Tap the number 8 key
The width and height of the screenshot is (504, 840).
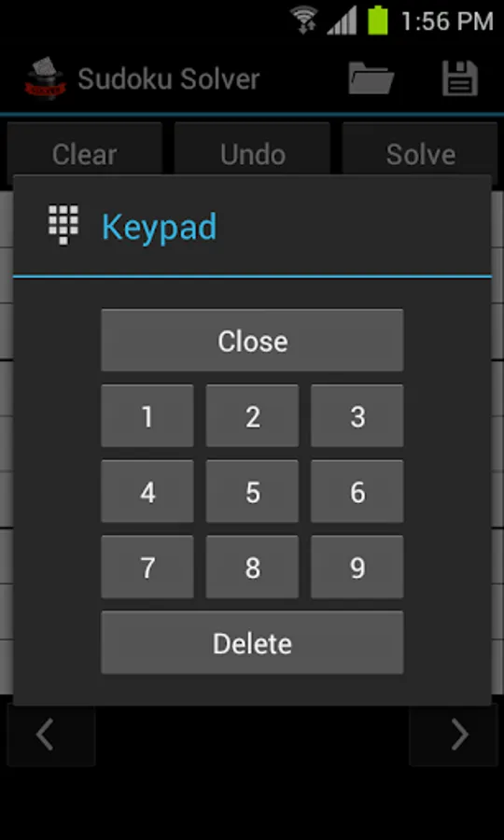(x=252, y=567)
